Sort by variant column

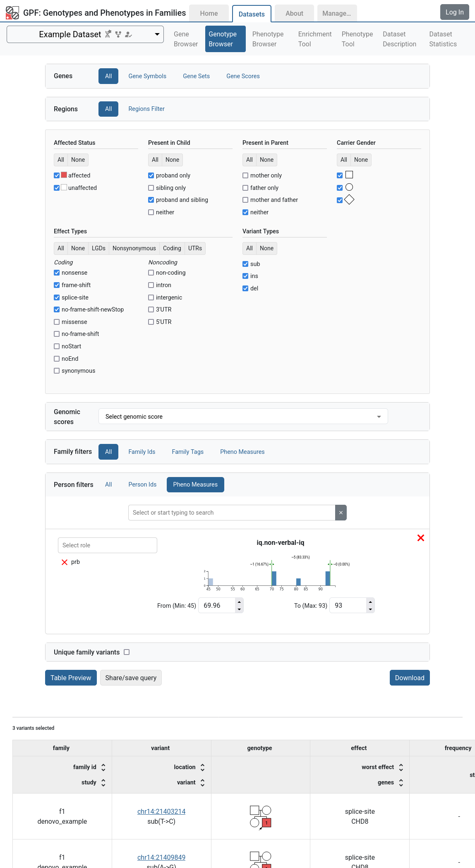click(202, 783)
